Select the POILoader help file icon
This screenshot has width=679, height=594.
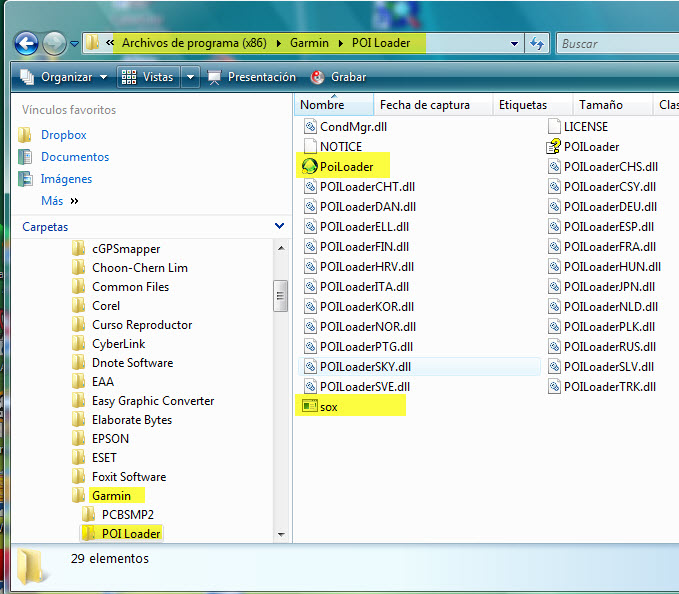553,147
